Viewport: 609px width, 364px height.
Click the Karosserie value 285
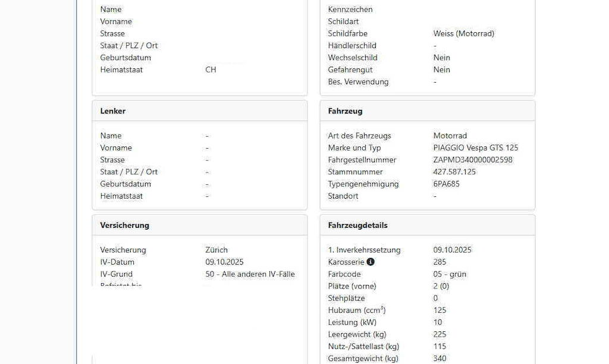440,262
